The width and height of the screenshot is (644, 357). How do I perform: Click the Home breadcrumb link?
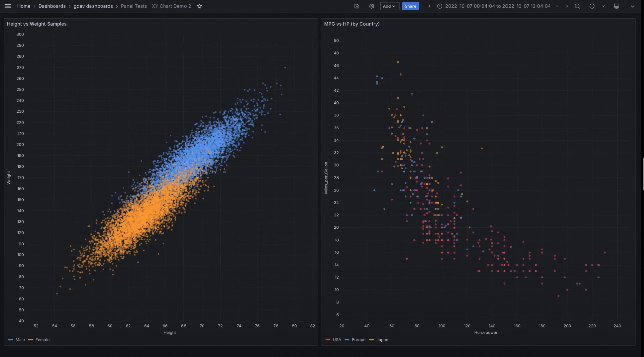point(24,6)
